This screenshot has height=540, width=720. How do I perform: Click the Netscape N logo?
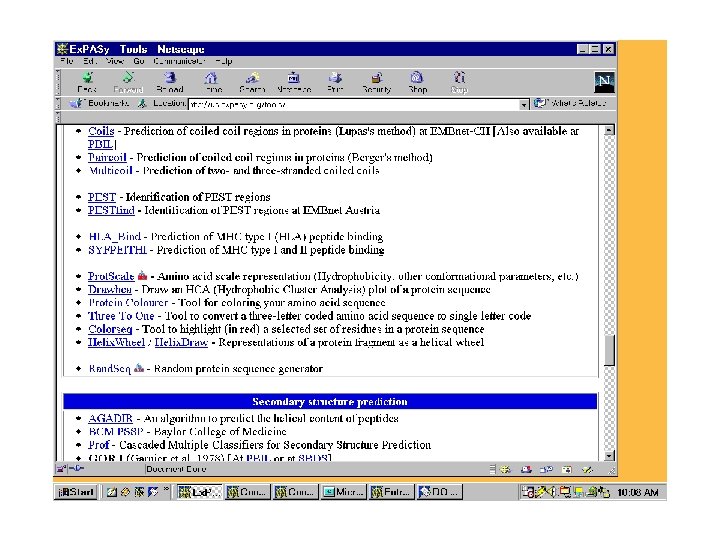(604, 82)
